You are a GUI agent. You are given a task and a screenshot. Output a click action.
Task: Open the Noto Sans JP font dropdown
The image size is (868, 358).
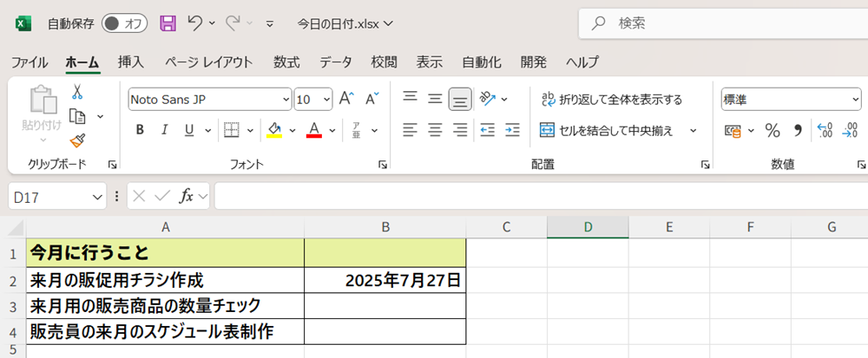point(286,100)
